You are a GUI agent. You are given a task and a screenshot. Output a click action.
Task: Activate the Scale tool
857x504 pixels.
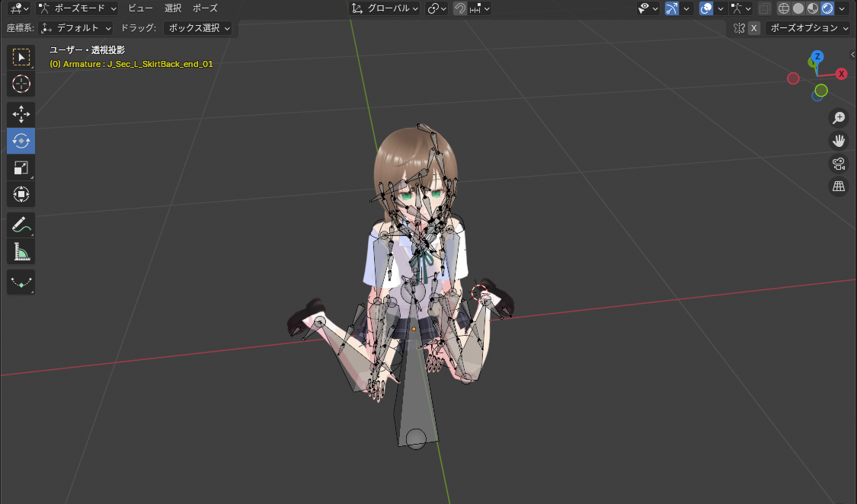pyautogui.click(x=21, y=167)
